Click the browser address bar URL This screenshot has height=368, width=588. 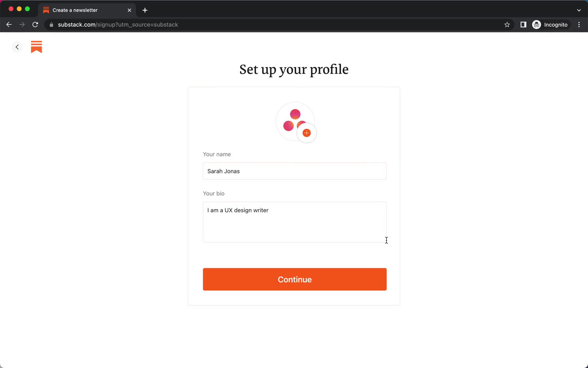pos(118,25)
